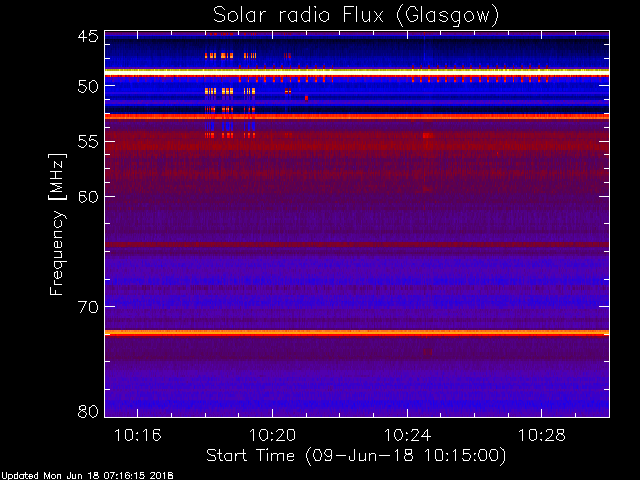Click the 10:24 time tick label
Screen dimensions: 640x480
point(407,435)
